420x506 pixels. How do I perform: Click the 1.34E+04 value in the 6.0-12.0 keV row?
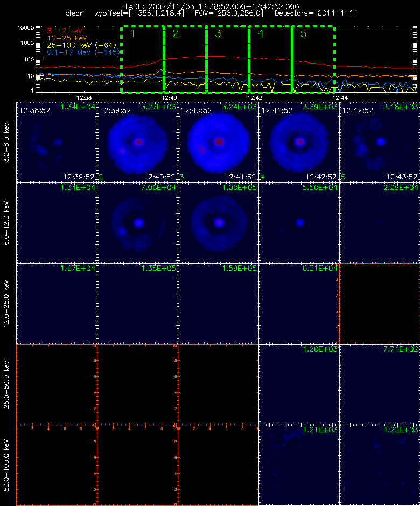[x=78, y=187]
